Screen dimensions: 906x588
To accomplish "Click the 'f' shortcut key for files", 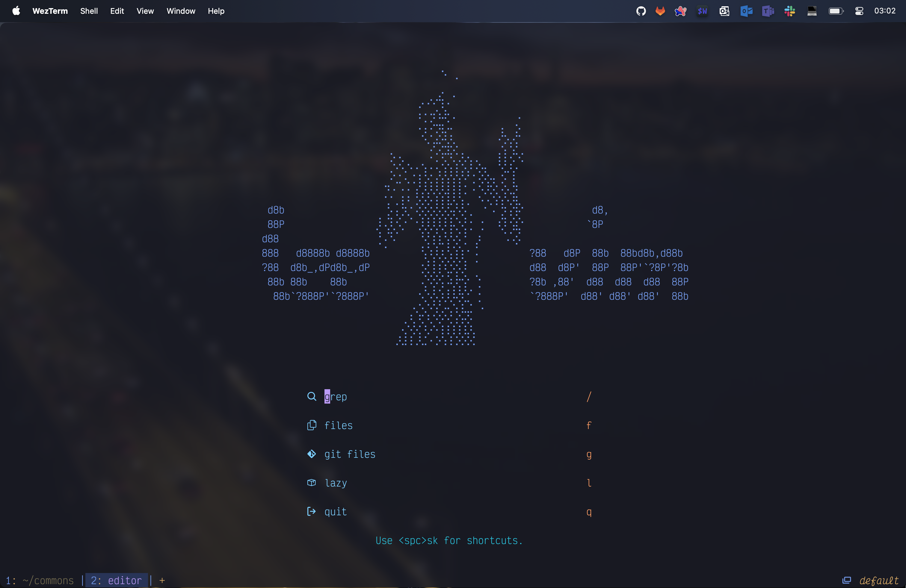I will click(589, 426).
